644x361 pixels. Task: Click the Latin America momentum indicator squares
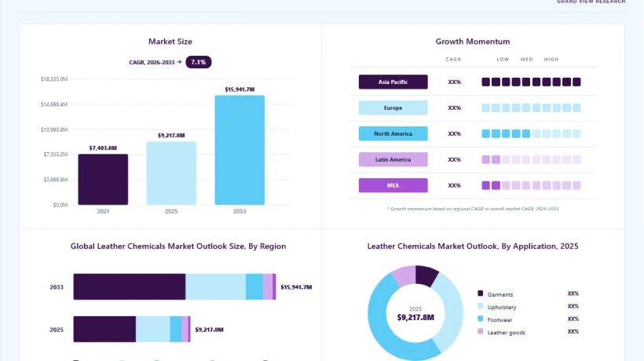(531, 159)
